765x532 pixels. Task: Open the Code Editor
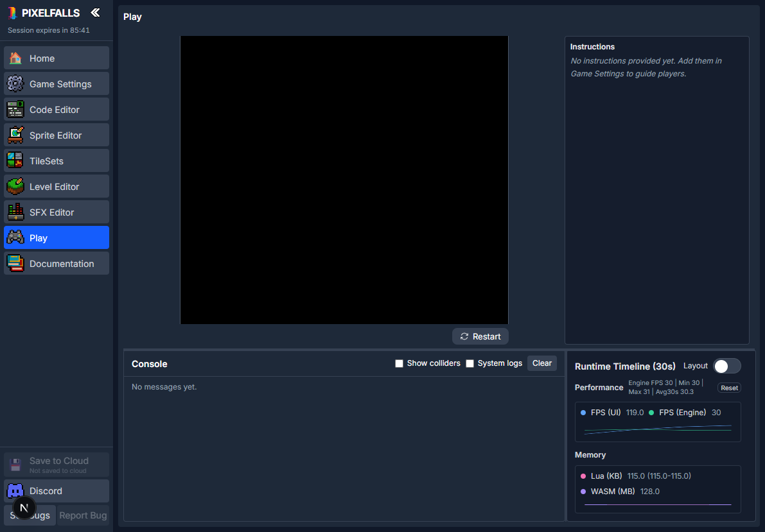point(57,110)
